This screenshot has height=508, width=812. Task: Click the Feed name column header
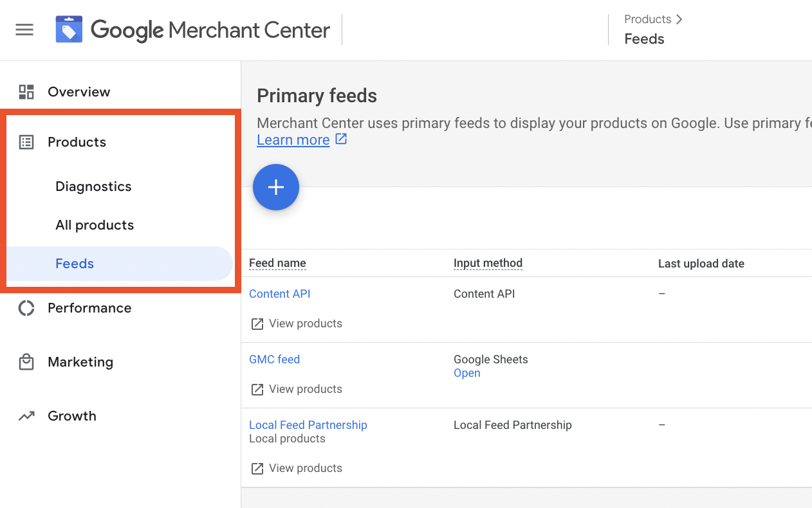tap(277, 263)
